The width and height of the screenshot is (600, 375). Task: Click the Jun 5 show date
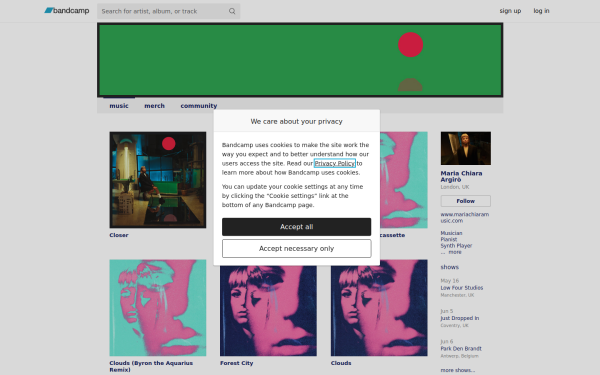coord(447,311)
